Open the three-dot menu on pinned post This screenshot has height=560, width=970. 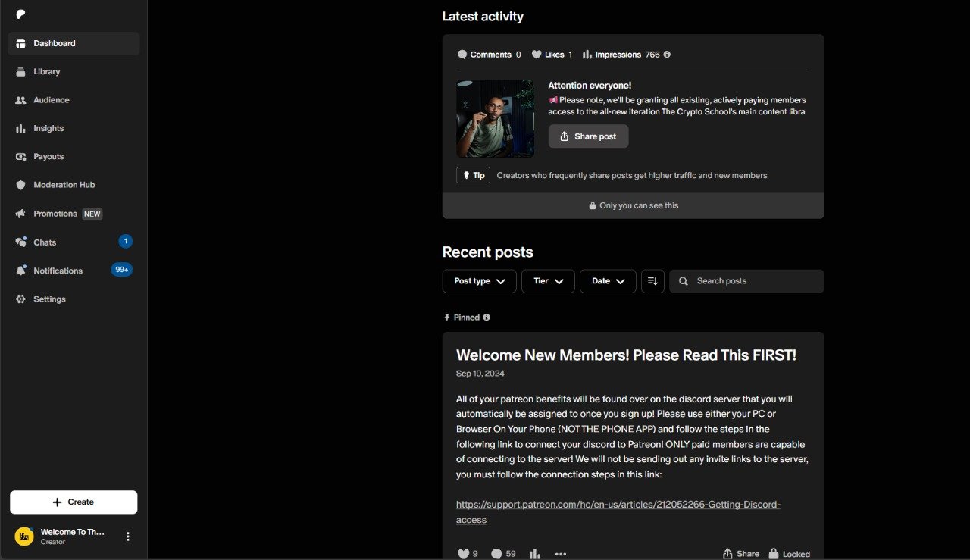(x=561, y=554)
